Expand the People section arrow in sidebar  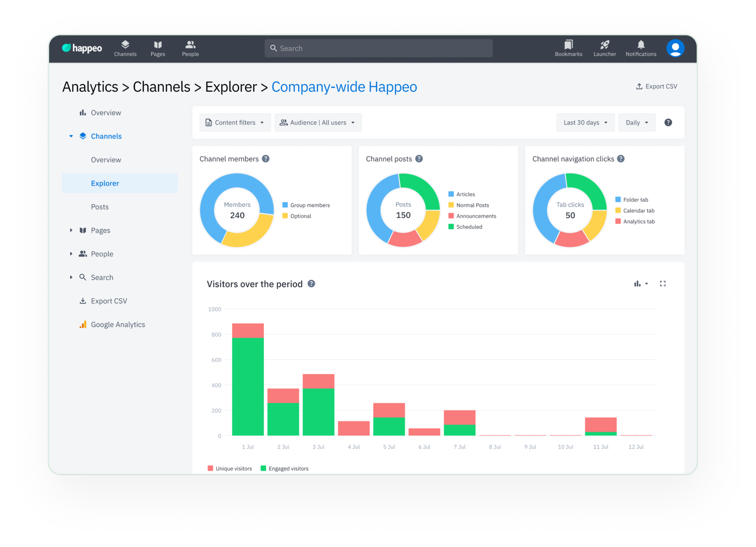click(71, 254)
